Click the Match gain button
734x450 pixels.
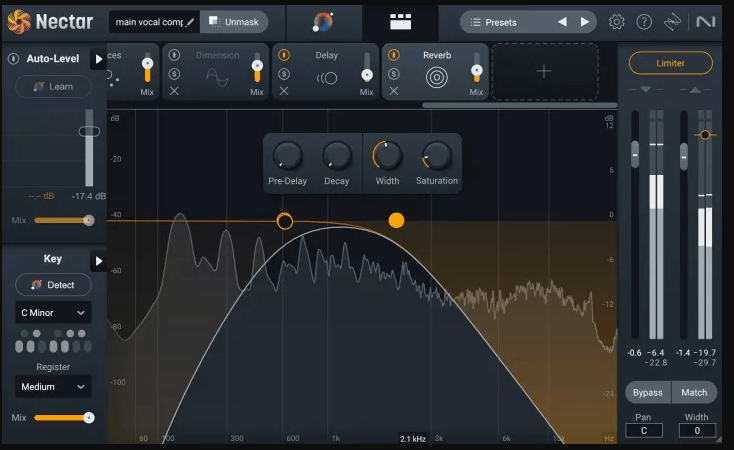694,392
